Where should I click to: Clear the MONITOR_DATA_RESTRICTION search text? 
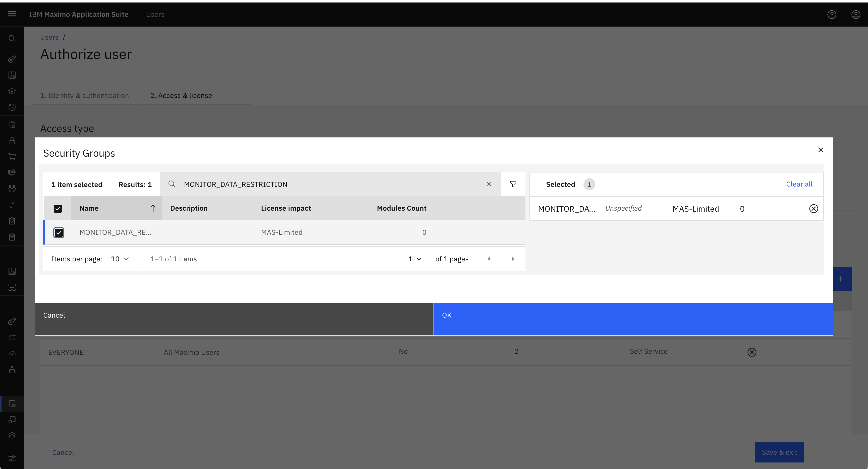(489, 184)
